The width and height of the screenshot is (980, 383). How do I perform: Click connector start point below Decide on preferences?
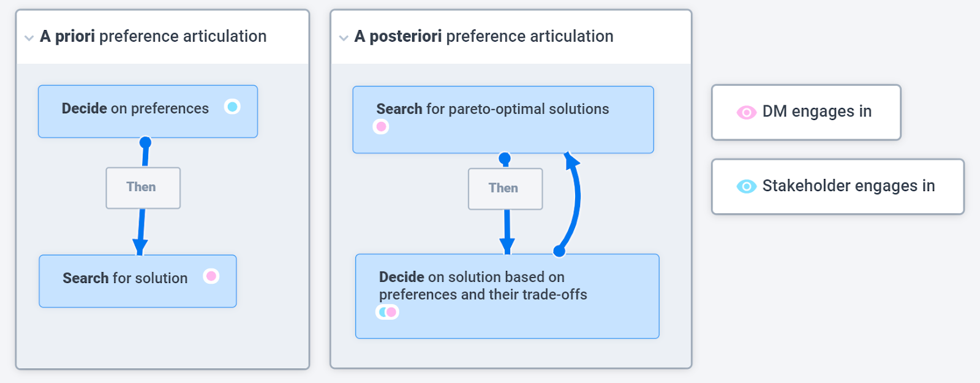point(145,143)
